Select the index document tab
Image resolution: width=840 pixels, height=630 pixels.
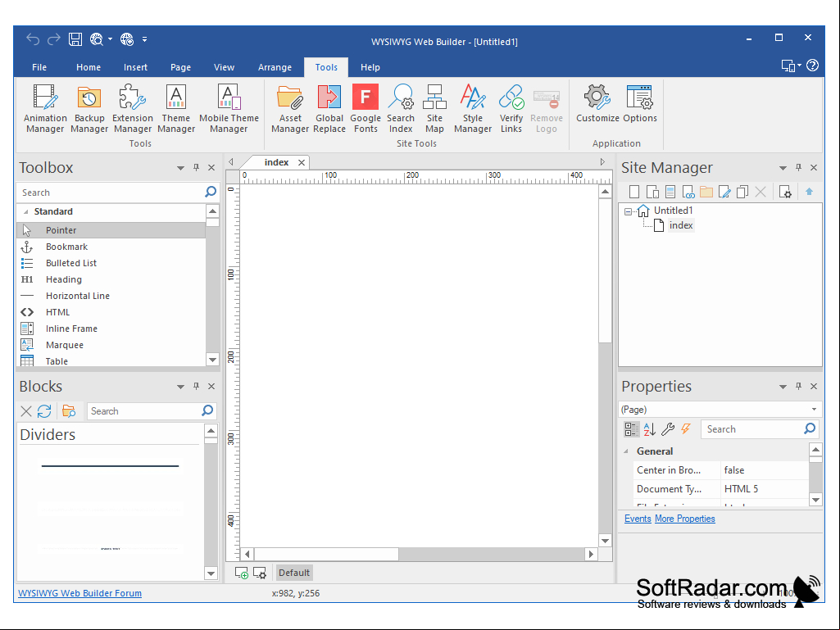[x=276, y=162]
